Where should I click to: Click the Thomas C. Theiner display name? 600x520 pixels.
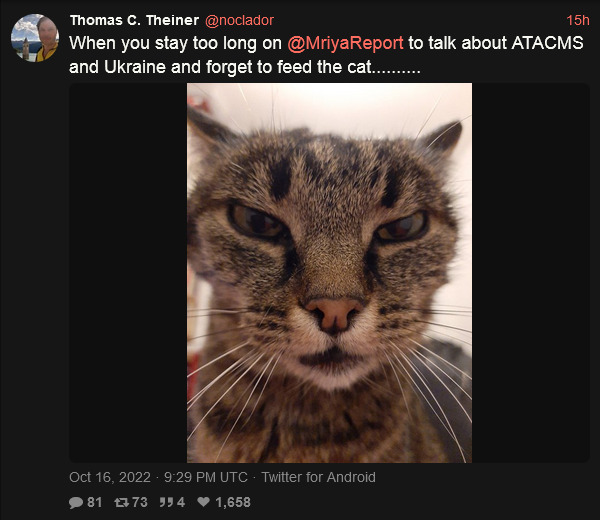click(135, 20)
